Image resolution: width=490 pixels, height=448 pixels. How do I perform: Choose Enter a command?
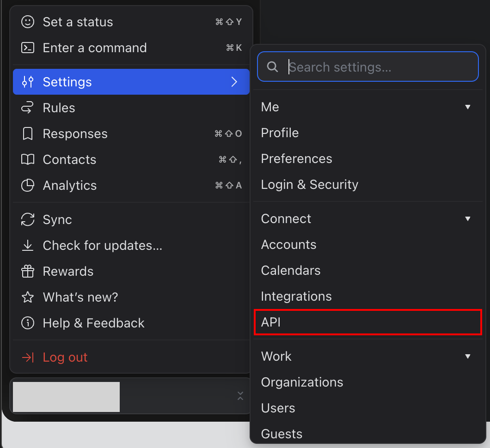tap(131, 48)
